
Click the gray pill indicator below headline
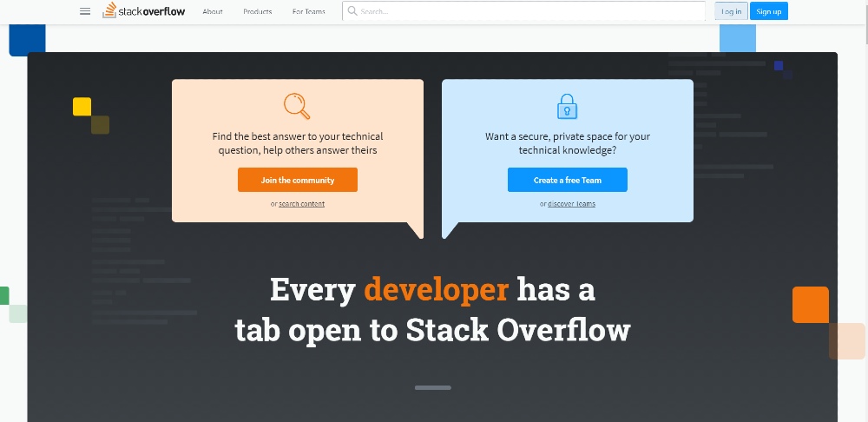pos(433,387)
